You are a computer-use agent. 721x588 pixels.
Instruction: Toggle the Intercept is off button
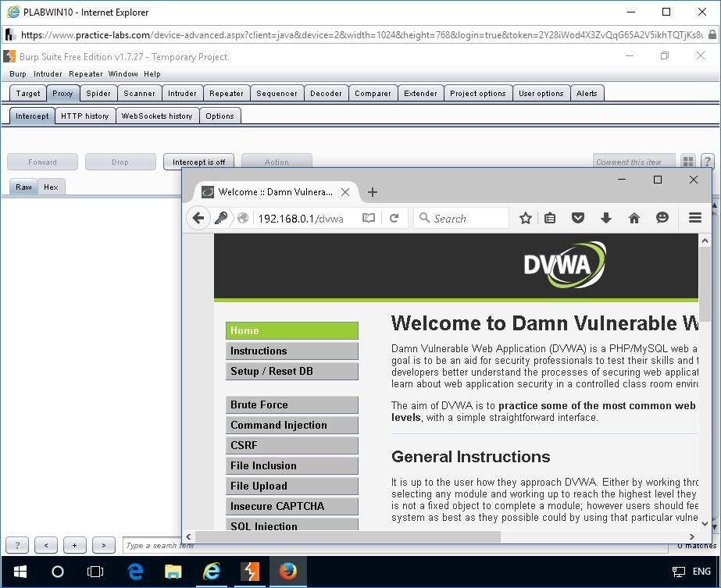pos(198,162)
